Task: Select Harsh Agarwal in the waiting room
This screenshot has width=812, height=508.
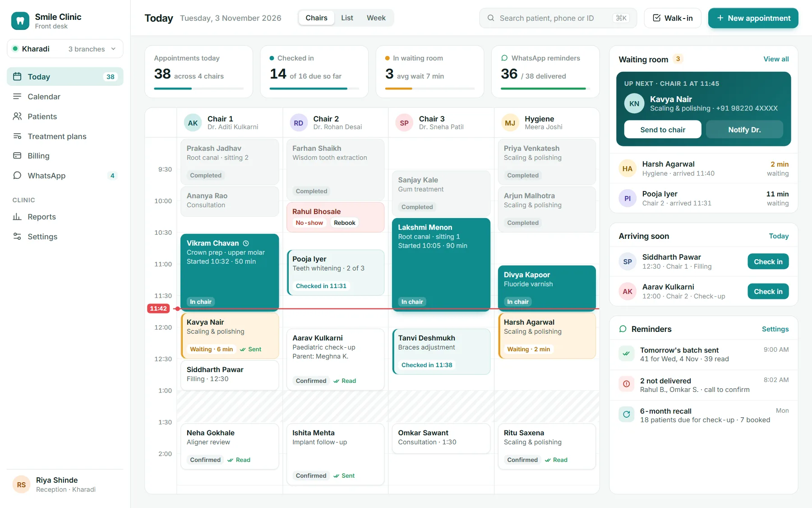Action: [704, 168]
